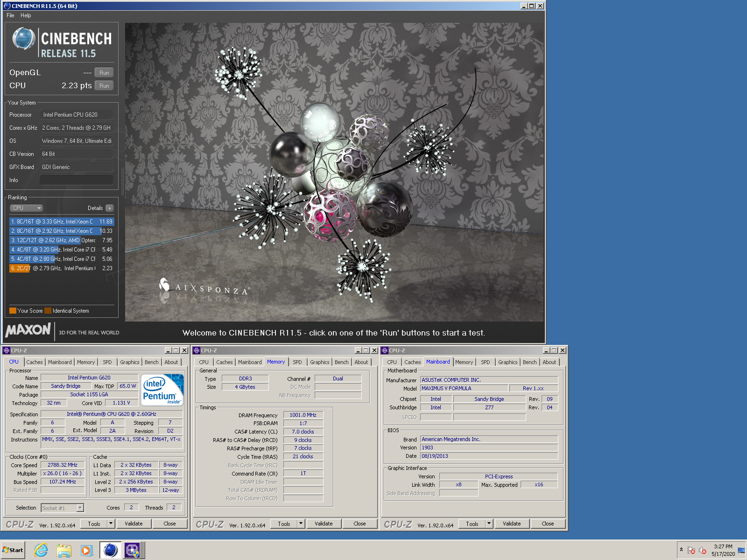Launch Windows Media Player from taskbar
Viewport: 747px width, 560px height.
click(x=86, y=550)
